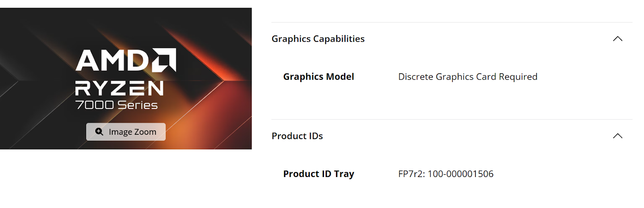Click the Image Zoom text label
This screenshot has width=644, height=208.
(132, 132)
